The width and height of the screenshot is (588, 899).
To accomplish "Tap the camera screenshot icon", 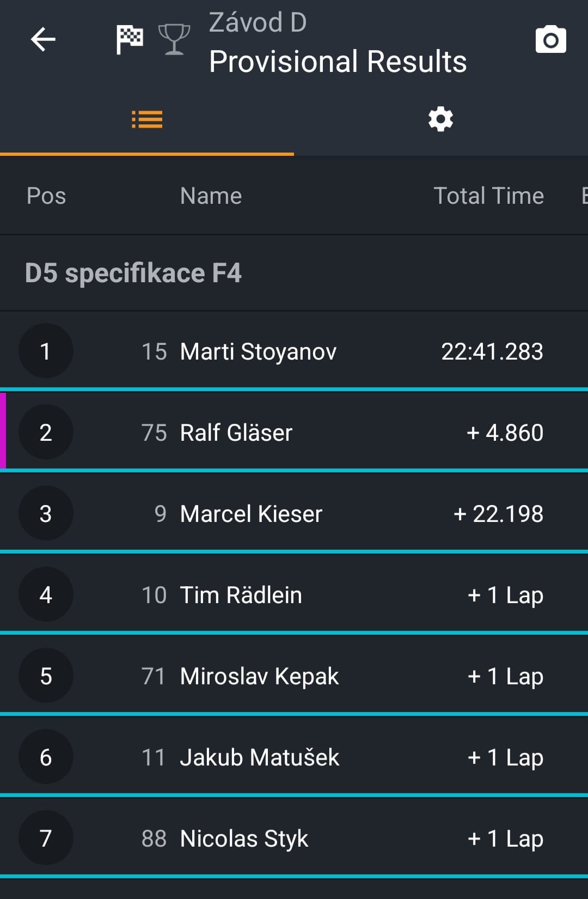I will [550, 40].
